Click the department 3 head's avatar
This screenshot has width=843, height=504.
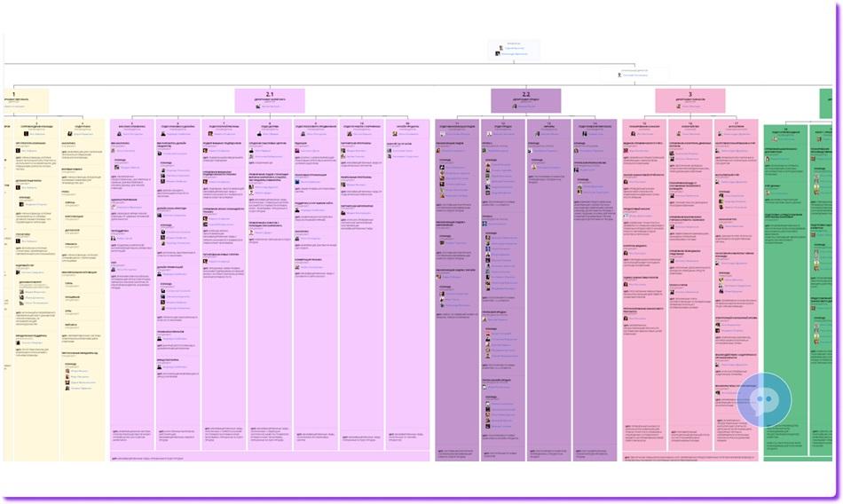click(679, 106)
